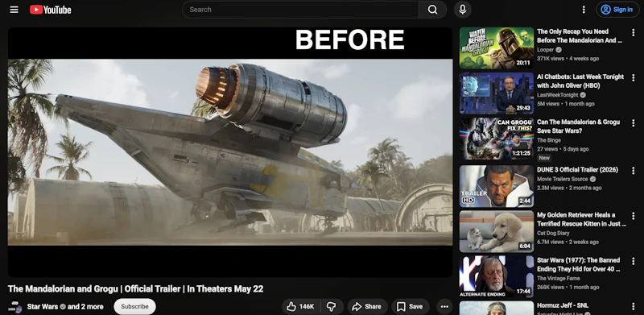This screenshot has height=315, width=644.
Task: Click title 'Can The Mandalorian & Grogu Save Star Wars?'
Action: tap(578, 126)
